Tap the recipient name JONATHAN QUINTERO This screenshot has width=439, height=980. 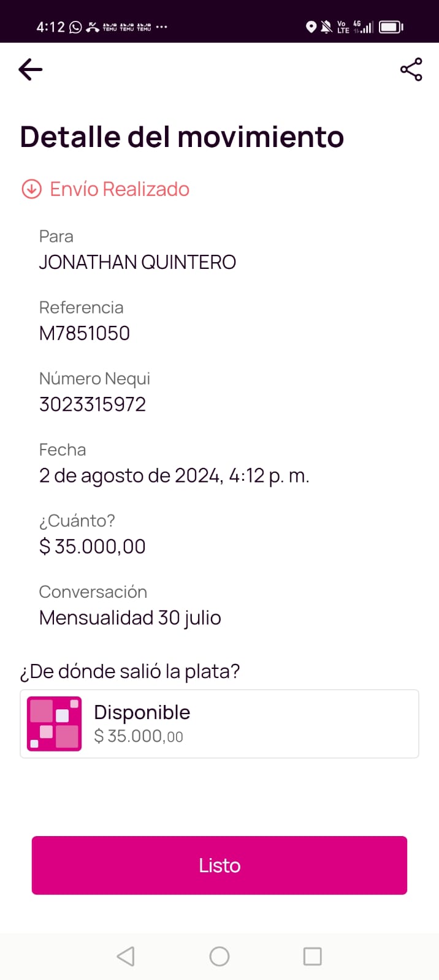(137, 262)
